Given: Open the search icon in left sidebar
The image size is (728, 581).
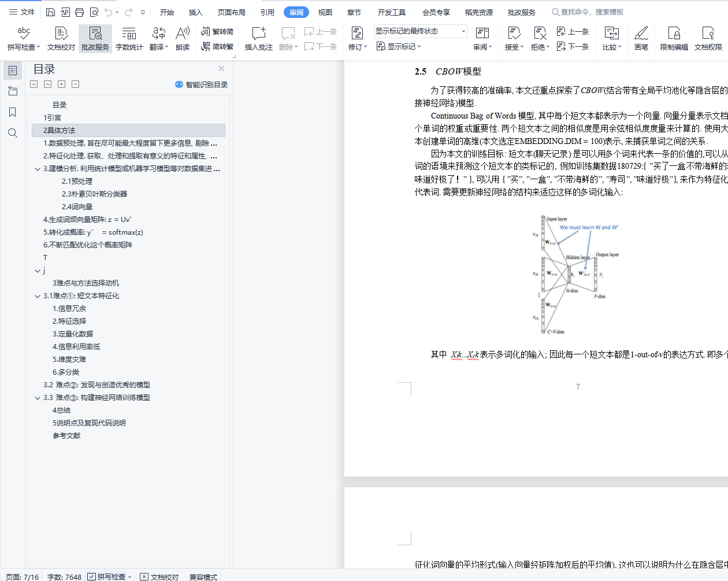Looking at the screenshot, I should tap(13, 133).
